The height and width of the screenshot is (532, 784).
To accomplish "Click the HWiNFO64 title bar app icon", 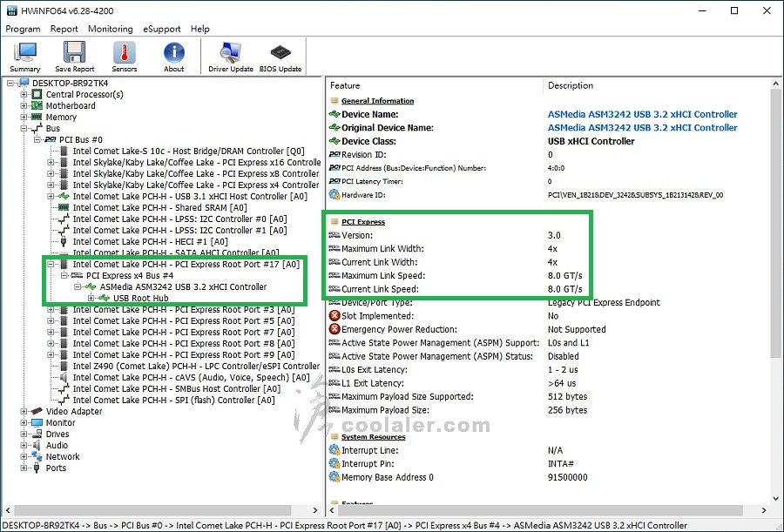I will pos(11,10).
